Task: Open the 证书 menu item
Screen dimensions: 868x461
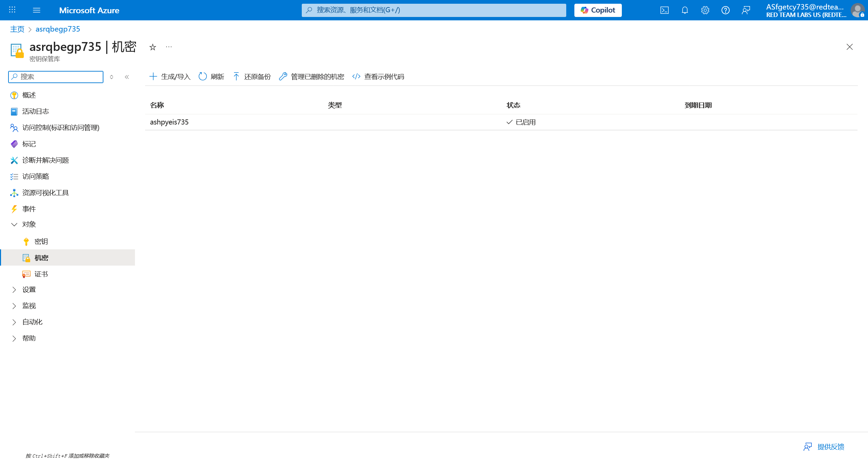Action: pos(41,274)
